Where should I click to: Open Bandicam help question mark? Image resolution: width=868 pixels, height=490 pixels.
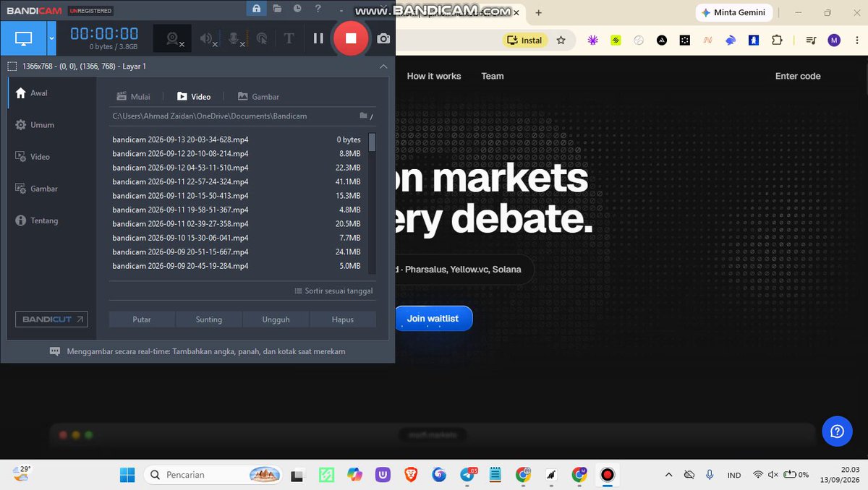[x=318, y=9]
